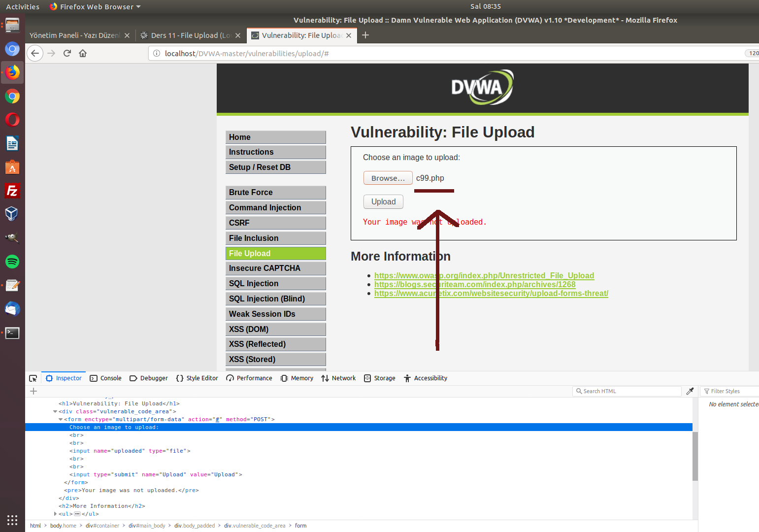Open the Inspector panel
Image resolution: width=759 pixels, height=532 pixels.
coord(64,378)
